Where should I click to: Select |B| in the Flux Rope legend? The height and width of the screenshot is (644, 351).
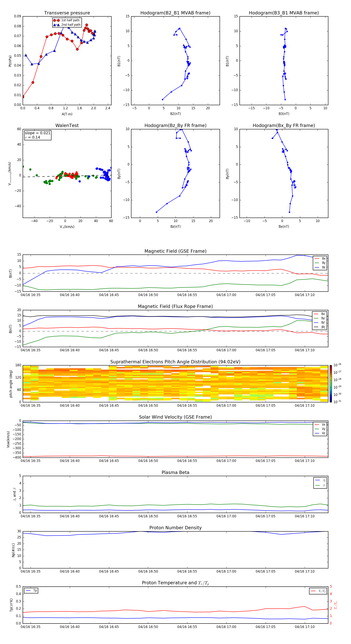320,327
